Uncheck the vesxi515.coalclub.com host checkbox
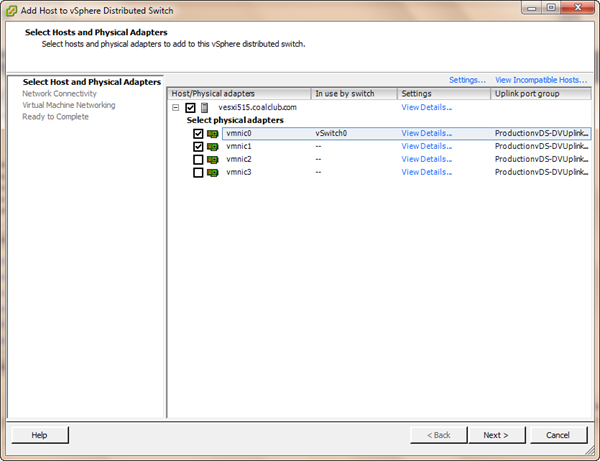This screenshot has width=600, height=461. tap(190, 108)
